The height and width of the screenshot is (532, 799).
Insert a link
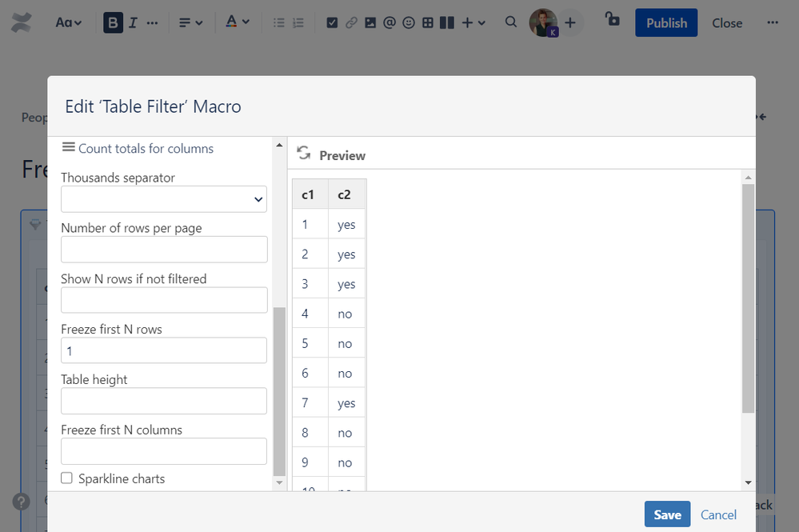click(351, 23)
